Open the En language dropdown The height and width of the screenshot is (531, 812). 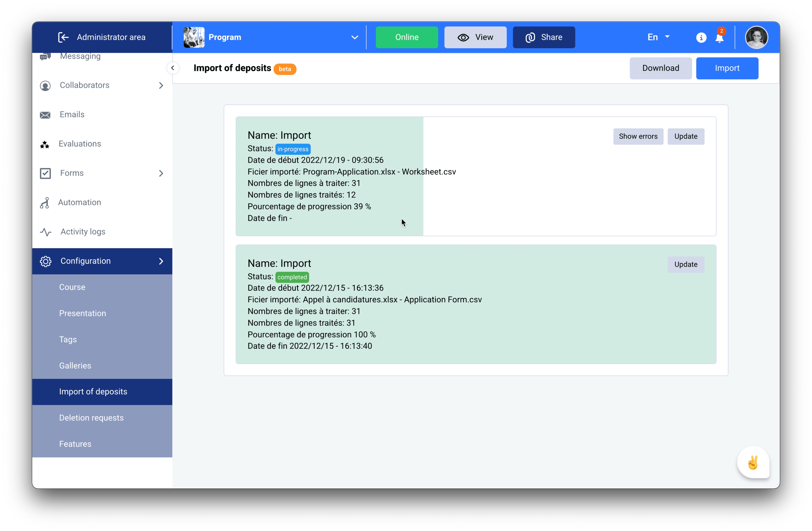658,37
